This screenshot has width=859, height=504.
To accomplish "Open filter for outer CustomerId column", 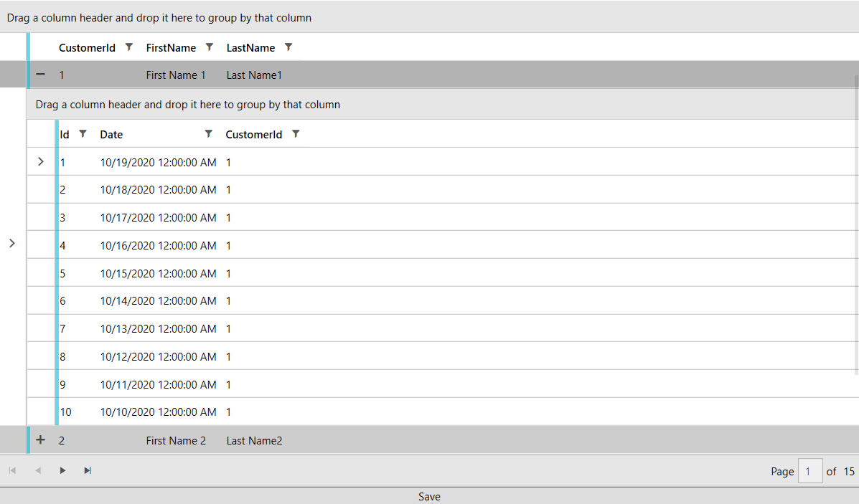I will (129, 47).
